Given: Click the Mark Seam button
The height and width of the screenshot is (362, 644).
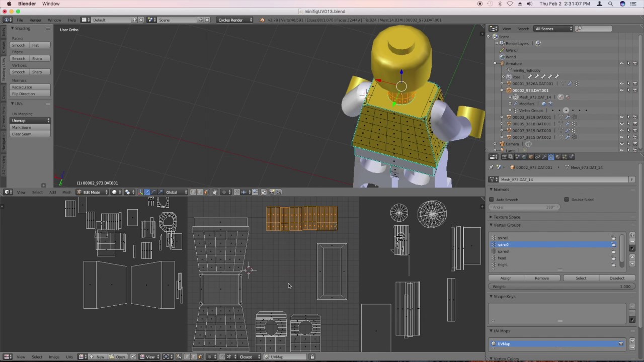Looking at the screenshot, I should [x=31, y=127].
